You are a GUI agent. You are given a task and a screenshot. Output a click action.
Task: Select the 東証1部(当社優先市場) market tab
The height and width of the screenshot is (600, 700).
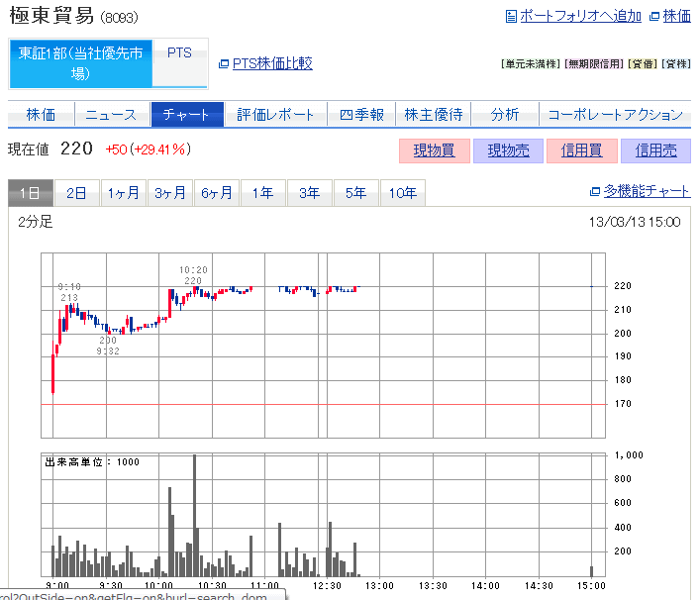click(81, 63)
